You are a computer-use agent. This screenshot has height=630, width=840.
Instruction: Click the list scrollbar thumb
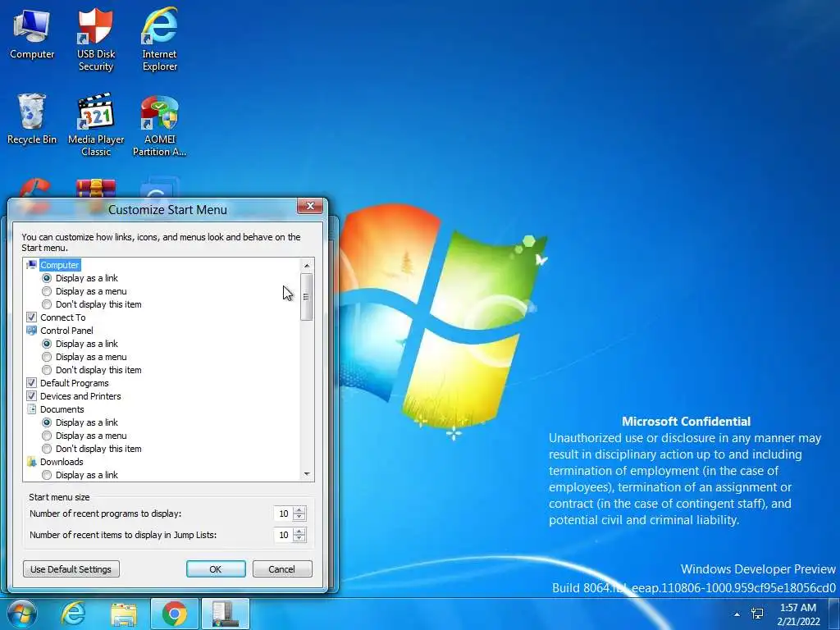coord(307,297)
